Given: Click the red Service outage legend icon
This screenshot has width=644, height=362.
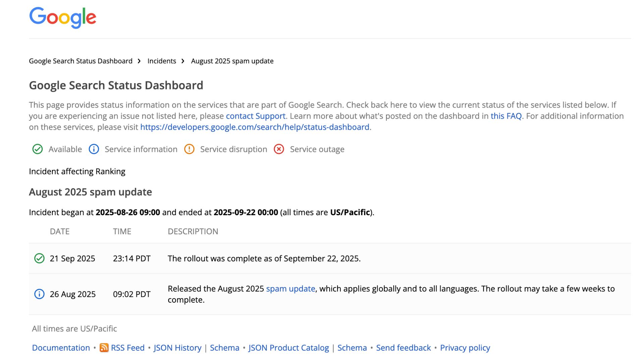Looking at the screenshot, I should tap(279, 149).
